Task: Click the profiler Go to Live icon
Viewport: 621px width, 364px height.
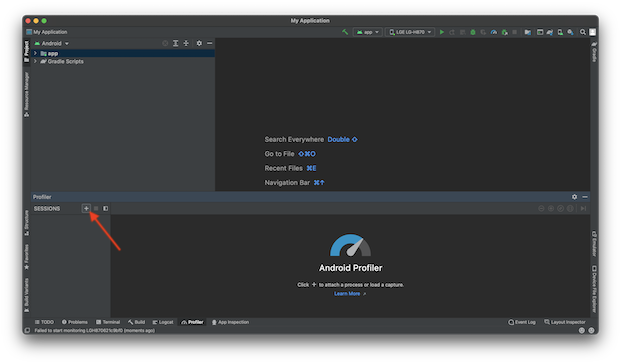Action: pos(583,208)
